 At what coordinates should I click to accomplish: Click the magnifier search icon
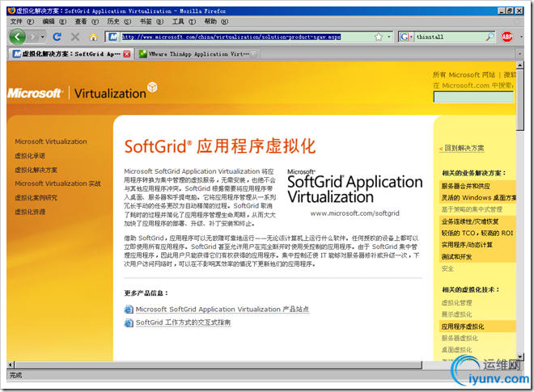click(x=489, y=36)
